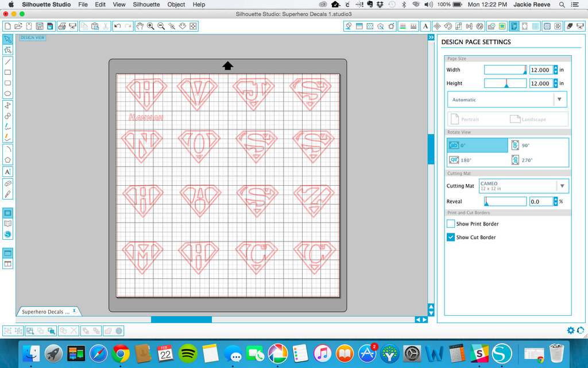Open the Text Style panel icon
Screen dimensions: 588x368
click(425, 26)
